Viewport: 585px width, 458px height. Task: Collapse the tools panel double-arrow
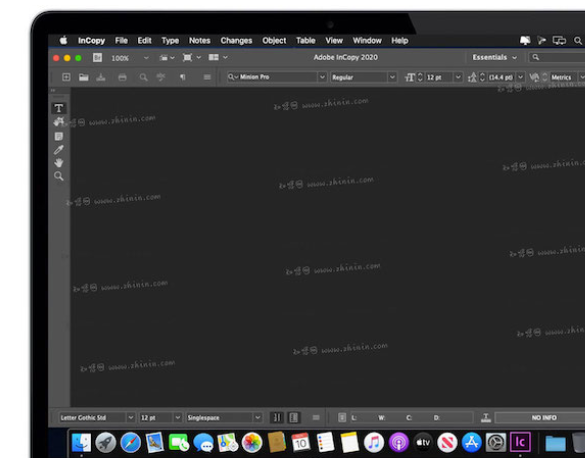[53, 90]
